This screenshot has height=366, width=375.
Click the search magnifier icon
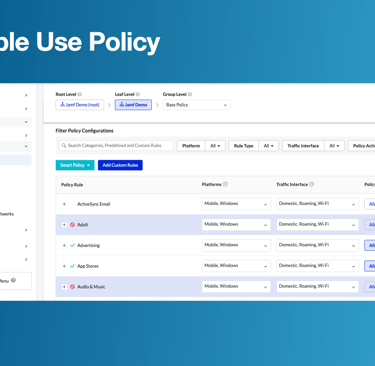(x=64, y=146)
